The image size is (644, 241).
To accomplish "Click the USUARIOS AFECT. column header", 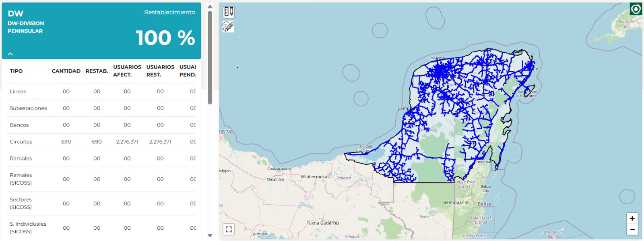I will (127, 71).
